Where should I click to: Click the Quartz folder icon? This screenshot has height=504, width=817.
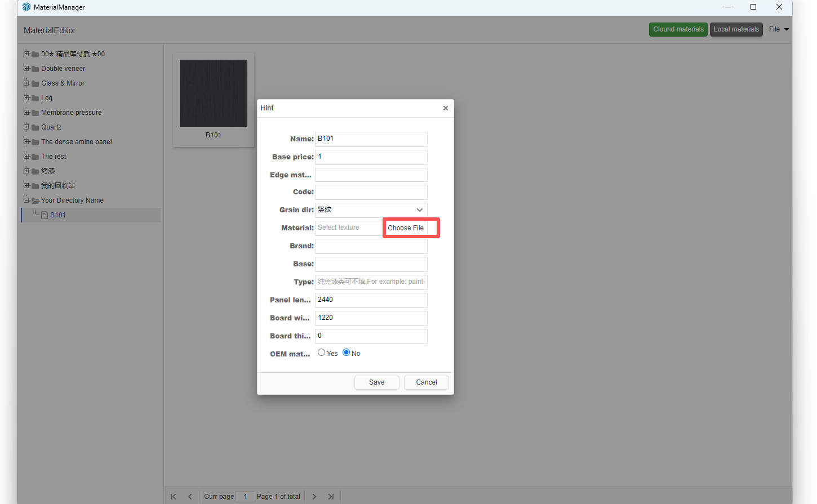pos(35,128)
